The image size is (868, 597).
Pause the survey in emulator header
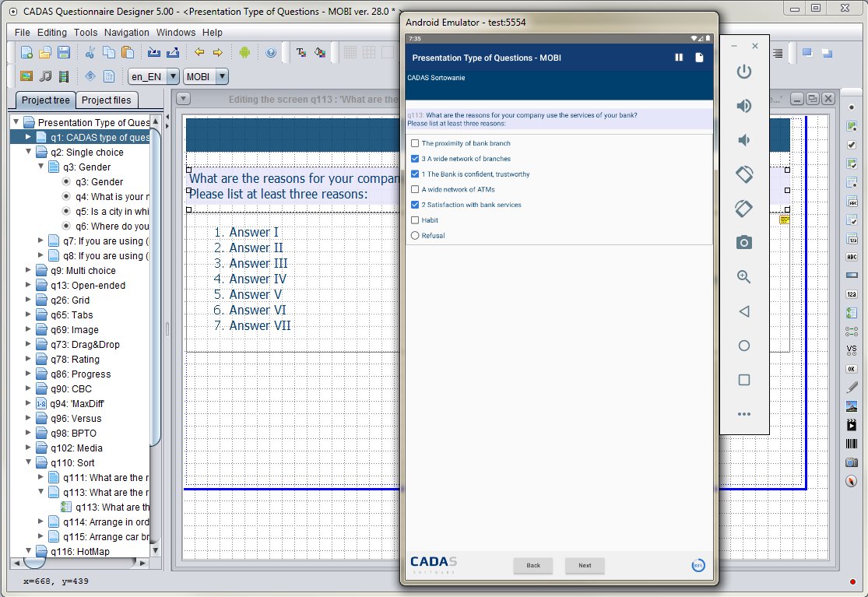coord(679,58)
